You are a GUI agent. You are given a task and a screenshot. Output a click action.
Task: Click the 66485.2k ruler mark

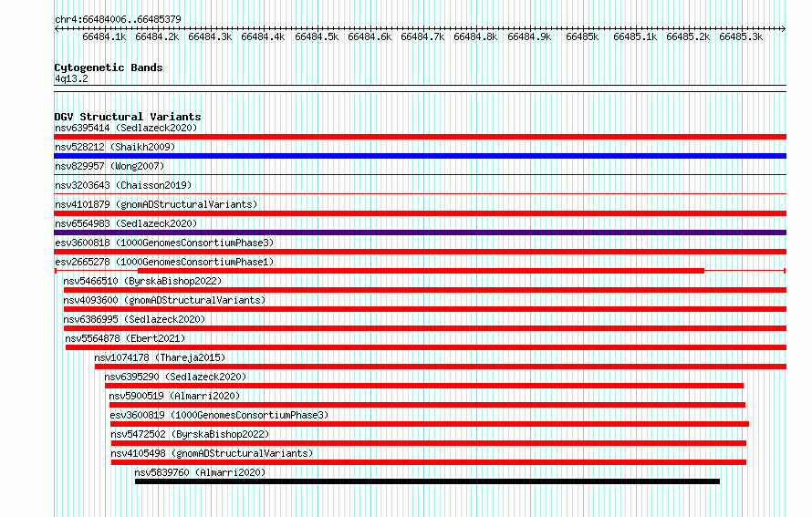pyautogui.click(x=688, y=36)
